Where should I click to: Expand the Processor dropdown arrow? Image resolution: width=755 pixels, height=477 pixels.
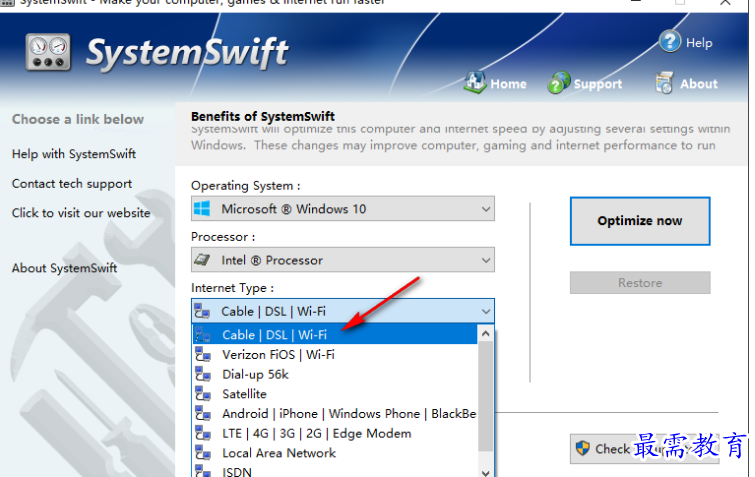click(x=486, y=260)
